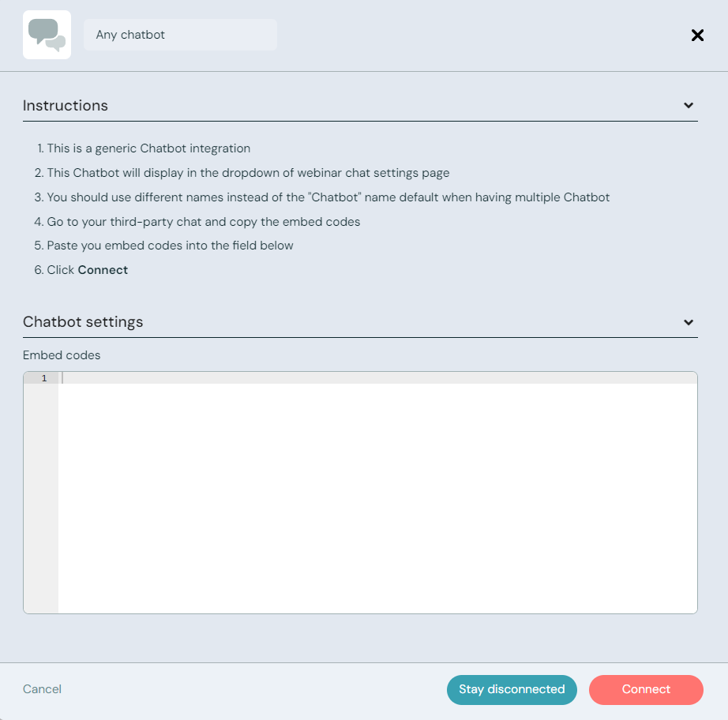The width and height of the screenshot is (728, 720).
Task: Edit the "Any chatbot" name field
Action: pos(180,35)
